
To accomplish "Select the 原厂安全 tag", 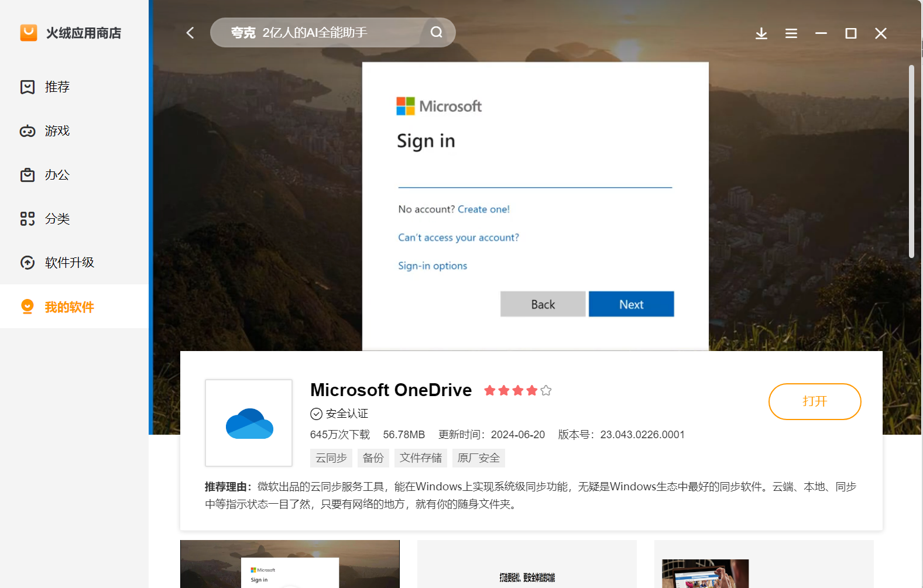I will [x=479, y=458].
